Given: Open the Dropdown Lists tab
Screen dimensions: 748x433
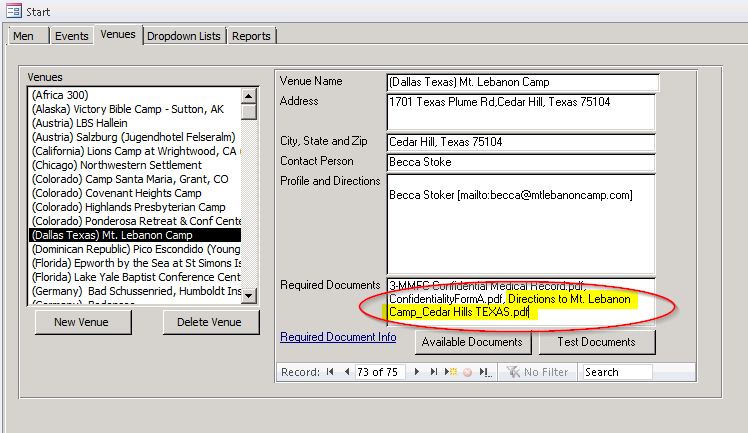Looking at the screenshot, I should 184,36.
